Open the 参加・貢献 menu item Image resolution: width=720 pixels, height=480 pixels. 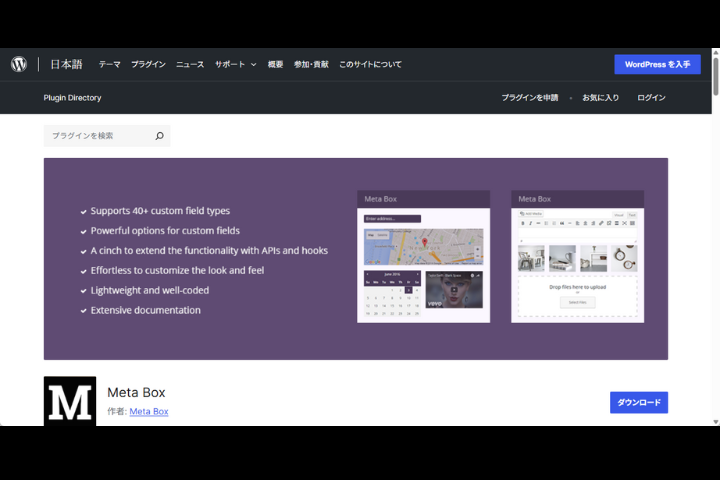click(311, 64)
